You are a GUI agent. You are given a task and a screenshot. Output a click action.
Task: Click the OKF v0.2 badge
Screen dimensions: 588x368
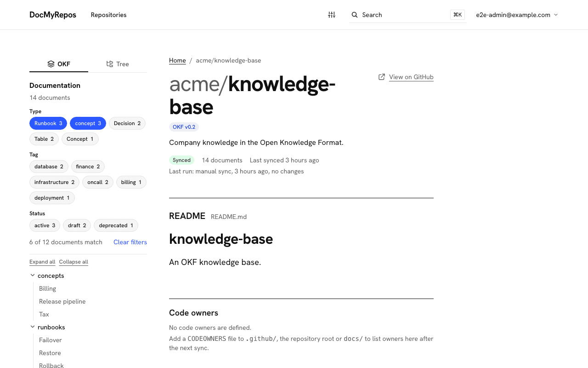(184, 127)
